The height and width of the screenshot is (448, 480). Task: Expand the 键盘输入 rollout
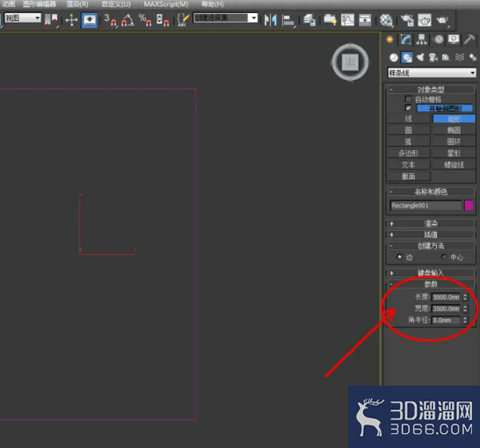(x=431, y=272)
